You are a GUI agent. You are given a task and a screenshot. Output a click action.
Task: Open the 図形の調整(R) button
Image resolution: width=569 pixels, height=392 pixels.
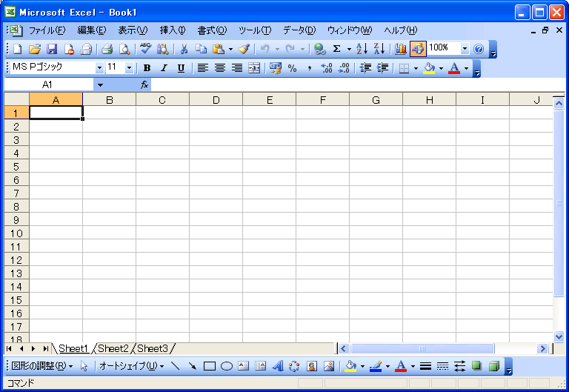(x=42, y=366)
